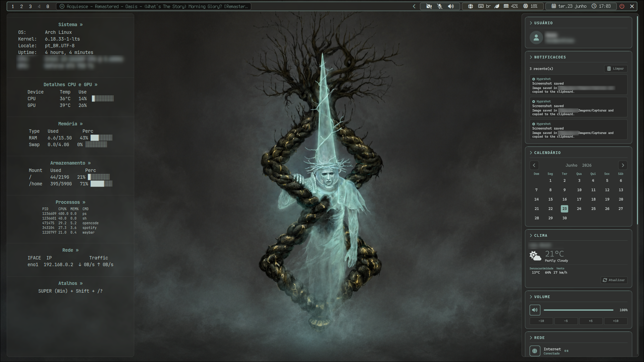Click the Detalhes CPU e GPU » header
Viewport: 644px width, 362px height.
[x=70, y=85]
